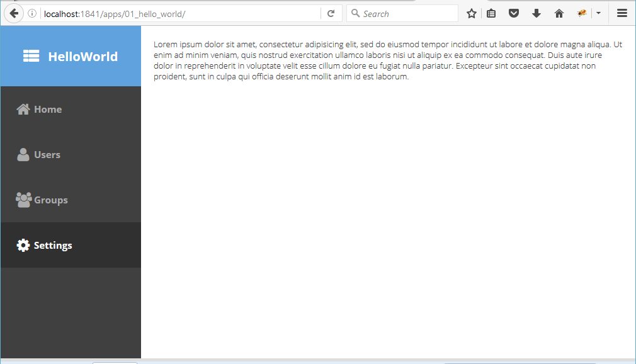Click the Firebug extension icon
The image size is (636, 364).
tap(582, 13)
